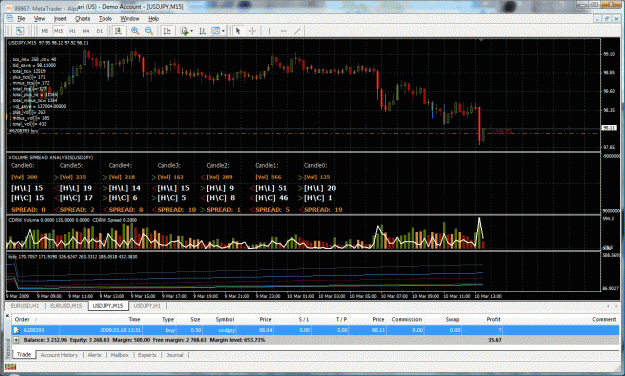625x376 pixels.
Task: Click the current price label on price axis
Action: click(609, 128)
